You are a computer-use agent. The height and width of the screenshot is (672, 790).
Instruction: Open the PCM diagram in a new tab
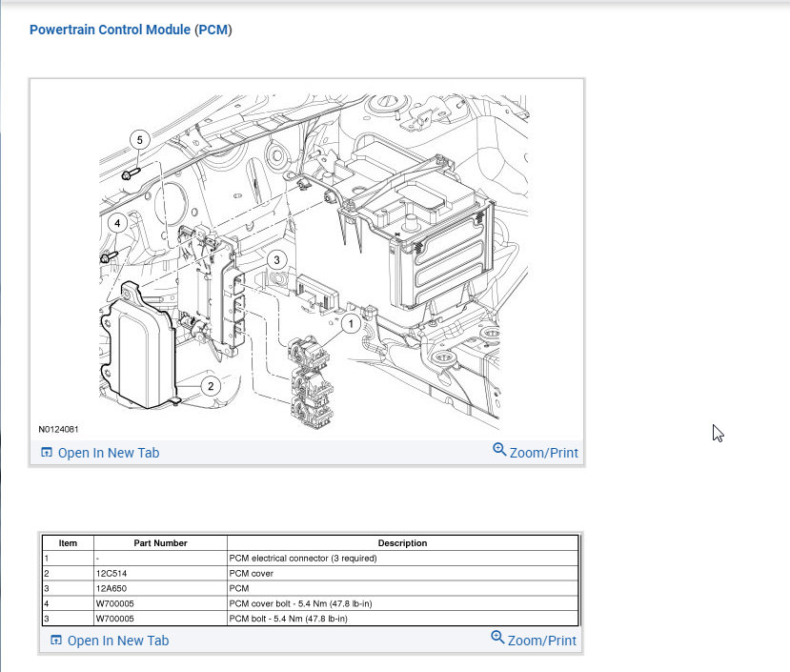pos(100,453)
